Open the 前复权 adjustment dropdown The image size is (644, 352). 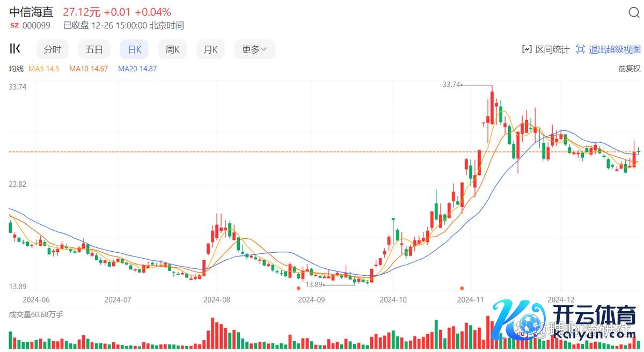[x=629, y=69]
